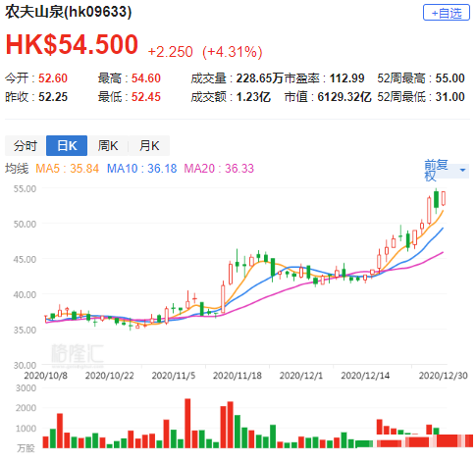Click MA5 indicator reading 35.84
Viewport: 476px width, 461px height.
click(84, 169)
